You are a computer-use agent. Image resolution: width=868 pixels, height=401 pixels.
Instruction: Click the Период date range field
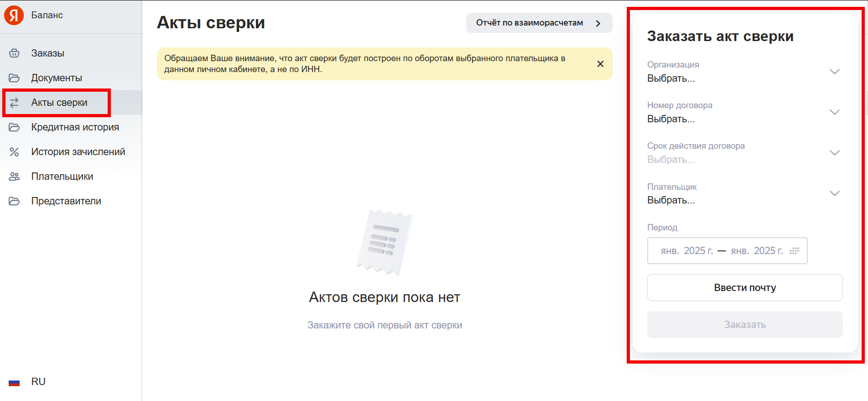coord(722,251)
